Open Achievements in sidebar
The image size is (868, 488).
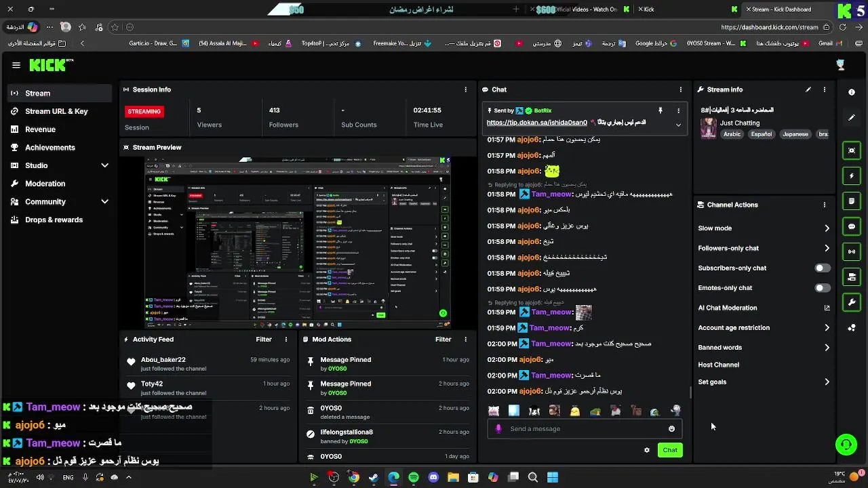pos(60,147)
